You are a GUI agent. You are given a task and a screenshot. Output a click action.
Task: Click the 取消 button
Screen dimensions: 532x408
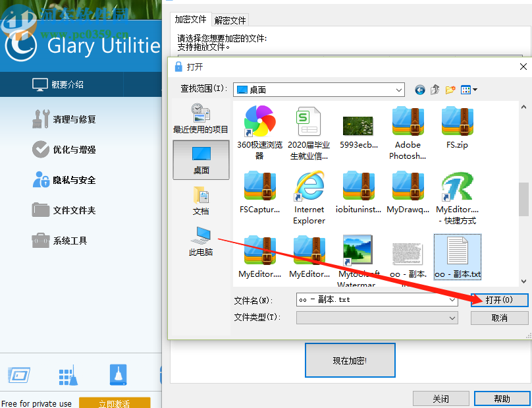click(500, 318)
